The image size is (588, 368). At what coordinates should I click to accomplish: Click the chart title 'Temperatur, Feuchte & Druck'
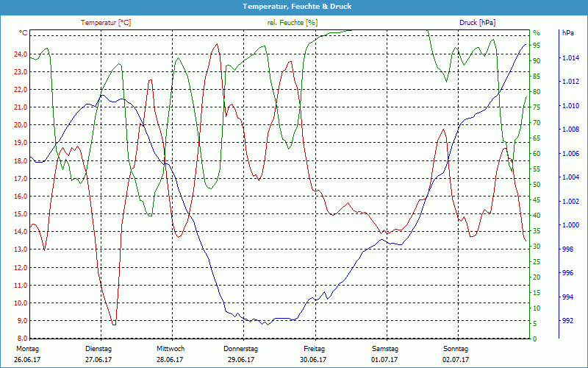(297, 7)
